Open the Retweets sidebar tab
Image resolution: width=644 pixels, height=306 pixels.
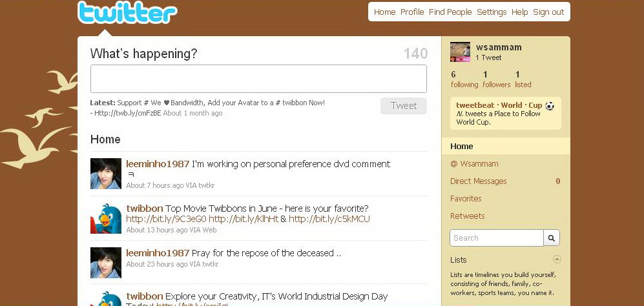click(x=468, y=216)
